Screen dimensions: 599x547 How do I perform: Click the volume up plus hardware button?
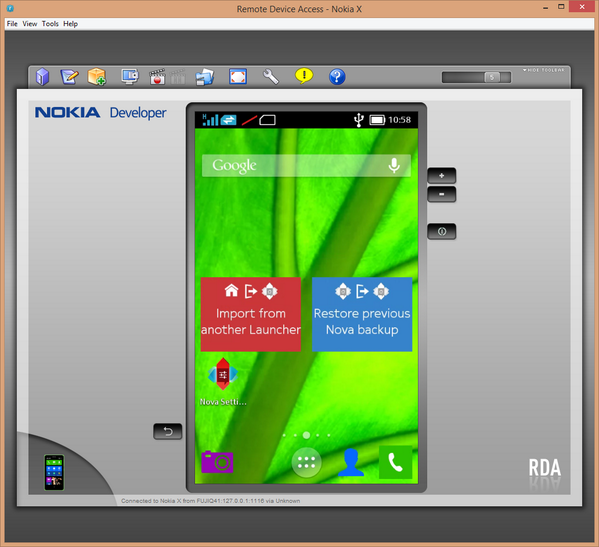pos(442,176)
